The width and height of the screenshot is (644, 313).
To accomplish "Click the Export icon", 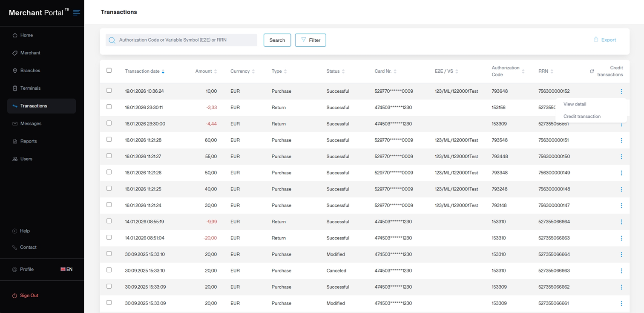I will pyautogui.click(x=596, y=40).
